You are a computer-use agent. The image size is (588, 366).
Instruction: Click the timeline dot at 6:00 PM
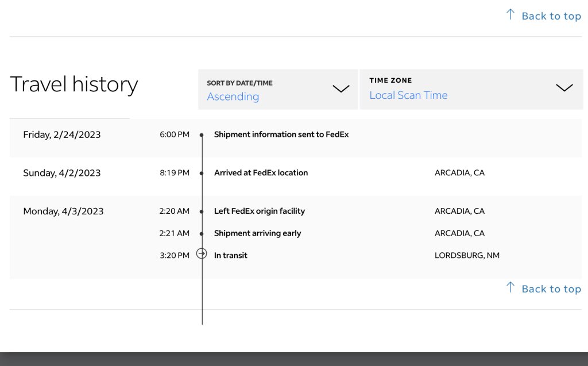tap(202, 135)
